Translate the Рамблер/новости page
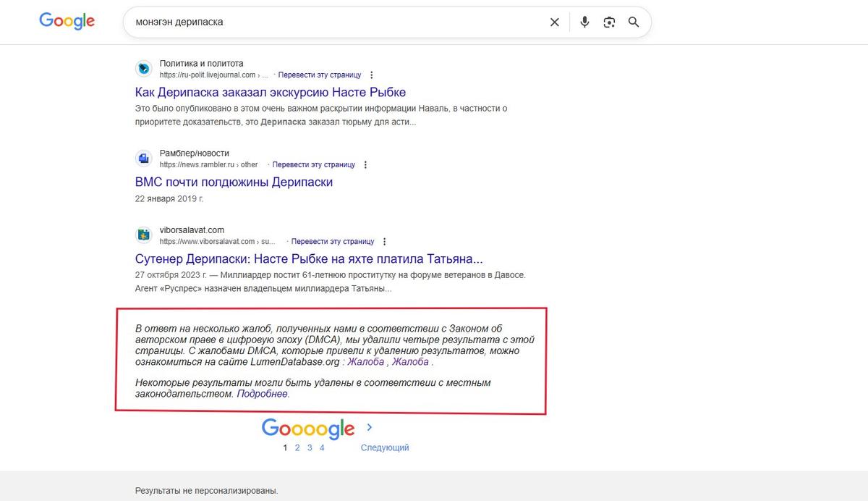Viewport: 868px width, 501px height. [x=314, y=164]
